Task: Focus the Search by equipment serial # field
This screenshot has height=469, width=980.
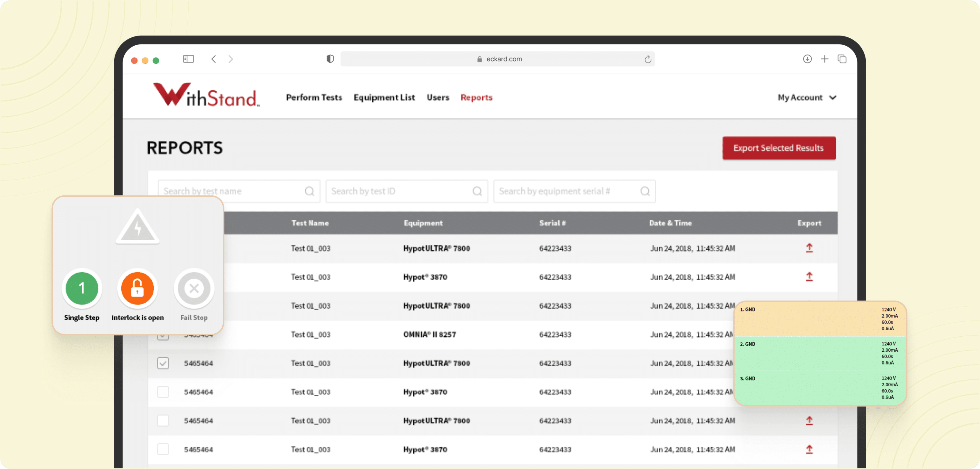Action: pos(575,191)
